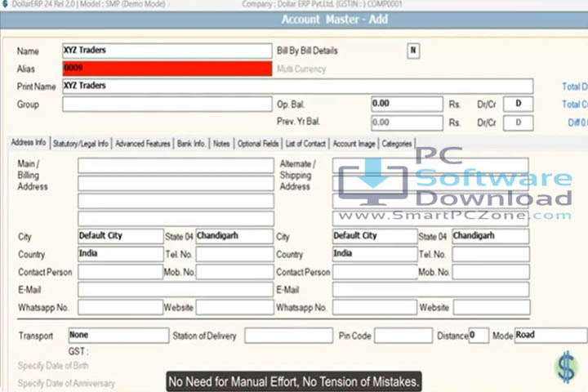Screen dimensions: 588x392
Task: Click the shipping E-Mail field
Action: [431, 290]
